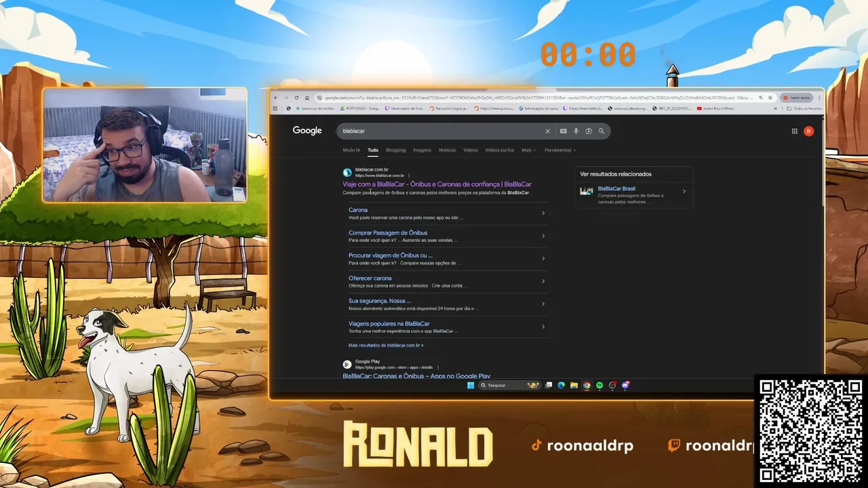Submit search with the magnifier icon
Viewport: 868px width, 488px height.
click(601, 131)
